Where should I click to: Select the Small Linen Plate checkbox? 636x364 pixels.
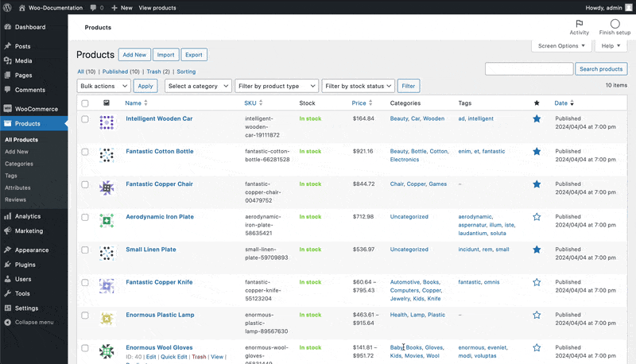point(85,250)
